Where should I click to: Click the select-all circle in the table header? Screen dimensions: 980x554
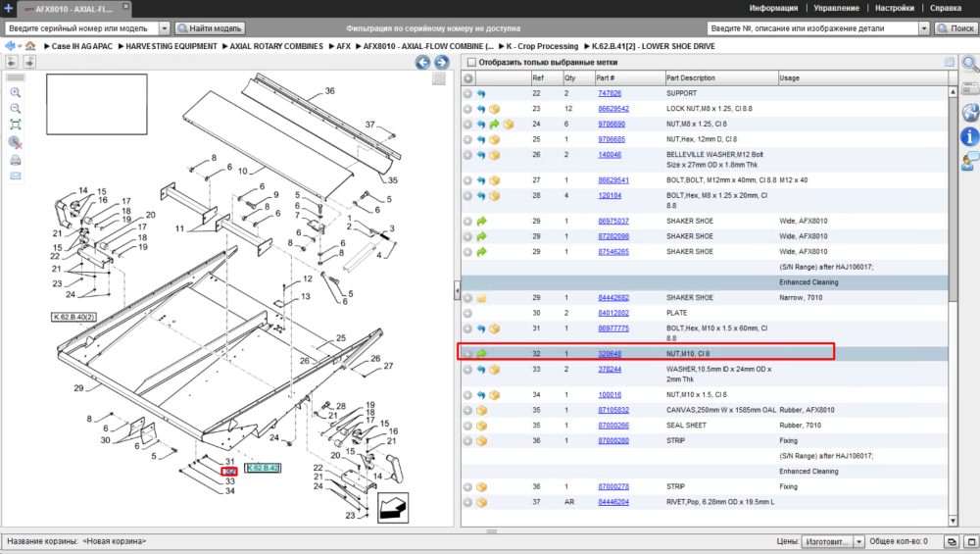467,78
